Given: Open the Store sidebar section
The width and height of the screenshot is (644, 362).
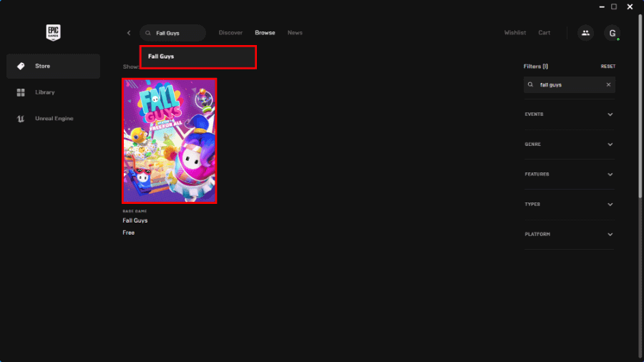Looking at the screenshot, I should [54, 66].
